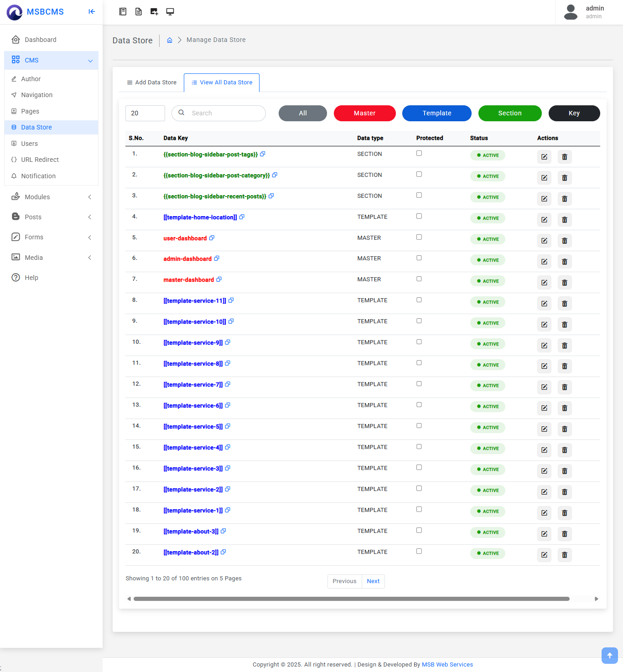This screenshot has width=623, height=672.
Task: Filter the list by Master type
Action: (x=364, y=114)
